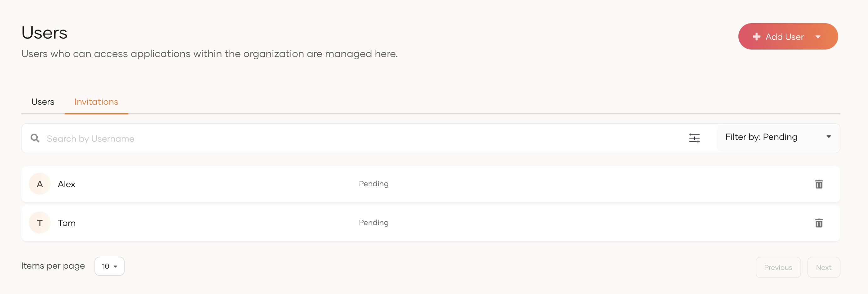The width and height of the screenshot is (868, 294).
Task: Go to the Previous page
Action: tap(778, 267)
